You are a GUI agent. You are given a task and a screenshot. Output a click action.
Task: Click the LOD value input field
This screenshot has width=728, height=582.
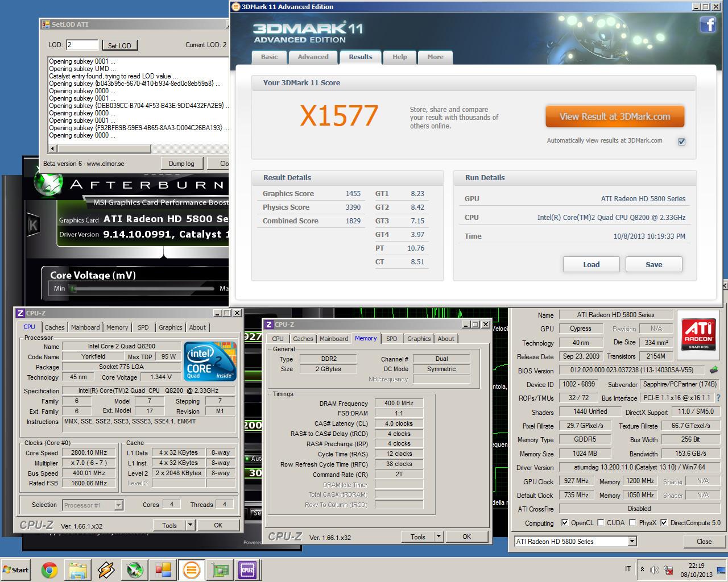click(x=82, y=45)
